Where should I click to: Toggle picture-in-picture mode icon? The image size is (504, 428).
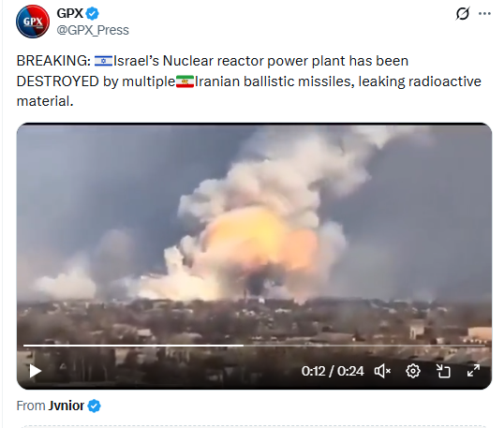point(443,371)
